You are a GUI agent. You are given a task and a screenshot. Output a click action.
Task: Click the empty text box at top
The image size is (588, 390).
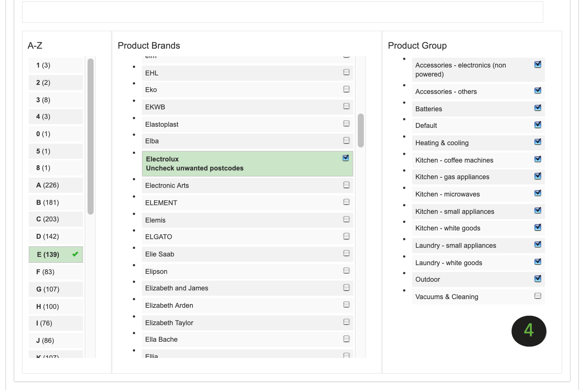point(283,12)
